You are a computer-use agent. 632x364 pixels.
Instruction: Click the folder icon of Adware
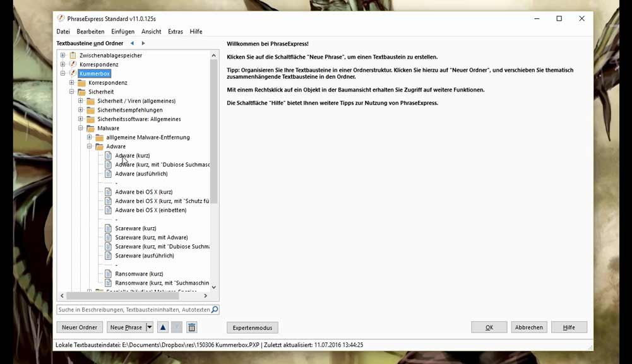click(100, 146)
